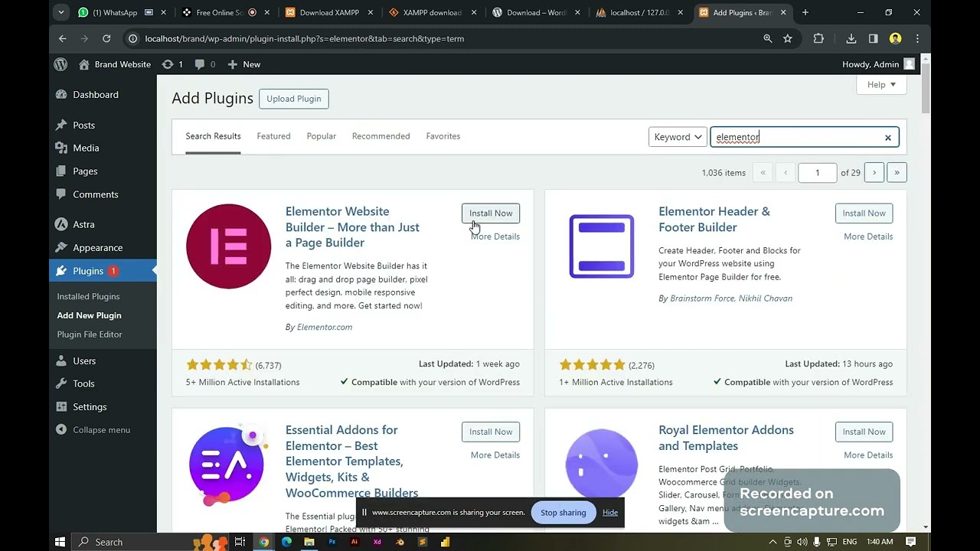View More Details for Elementor Website Builder
Viewport: 980px width, 551px height.
click(x=495, y=236)
